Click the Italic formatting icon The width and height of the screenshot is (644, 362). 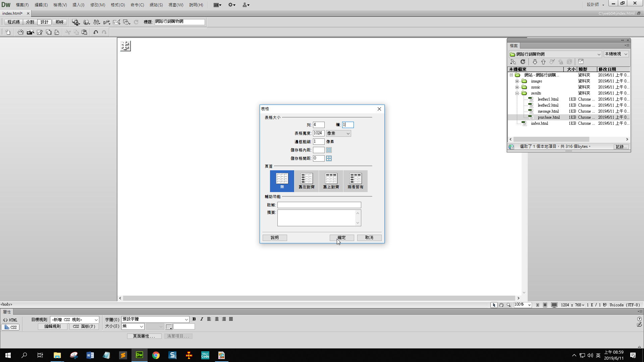coord(202,319)
